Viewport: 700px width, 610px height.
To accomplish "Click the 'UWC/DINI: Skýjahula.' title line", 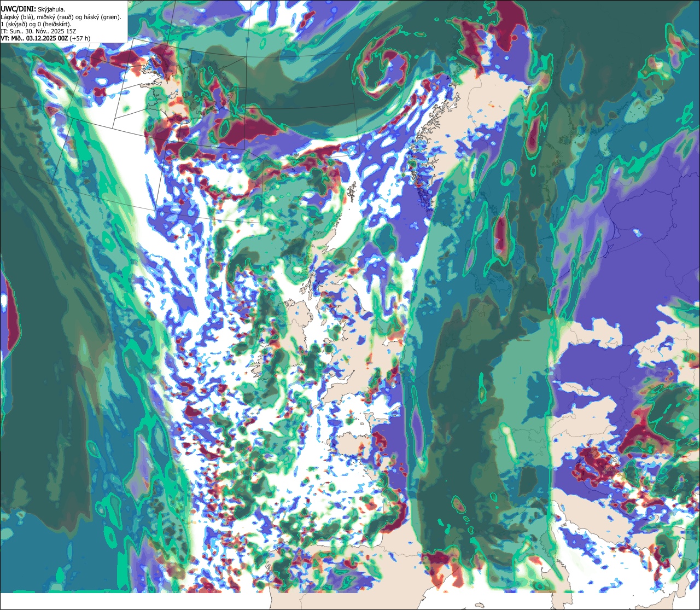I will click(34, 9).
